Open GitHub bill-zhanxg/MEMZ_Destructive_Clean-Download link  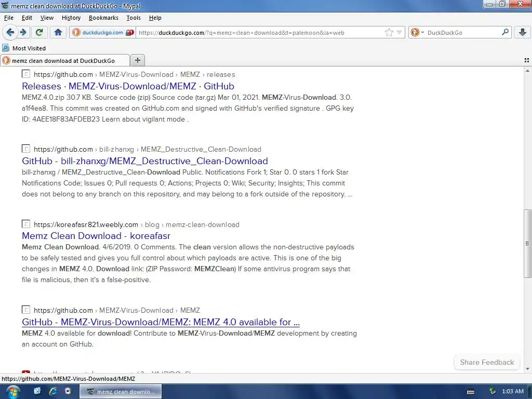click(145, 161)
